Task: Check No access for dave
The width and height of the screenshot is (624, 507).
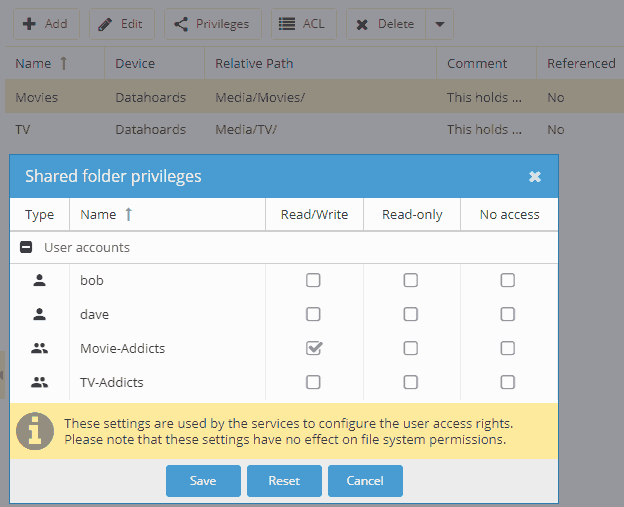Action: pos(507,314)
